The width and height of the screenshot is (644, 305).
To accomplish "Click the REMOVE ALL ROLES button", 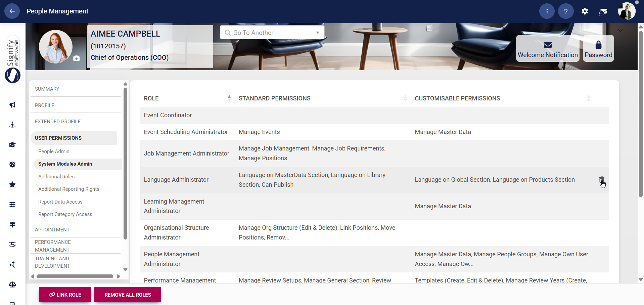I will [128, 295].
